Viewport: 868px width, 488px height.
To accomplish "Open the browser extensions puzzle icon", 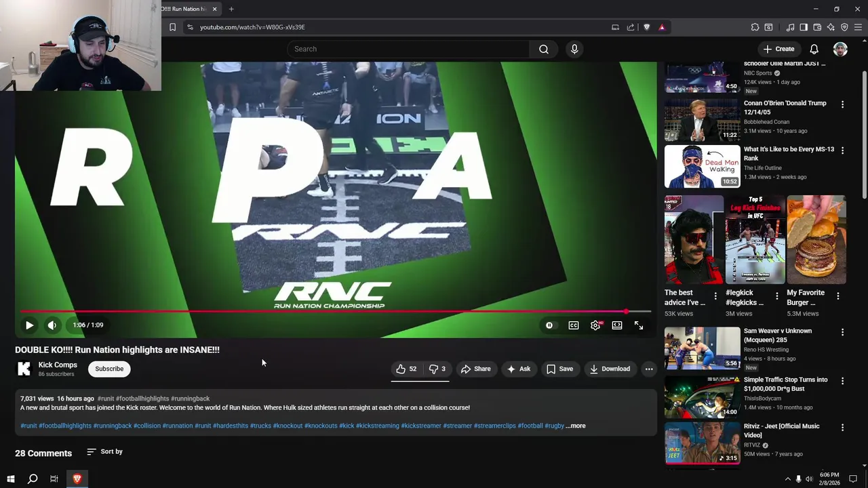I will 755,27.
